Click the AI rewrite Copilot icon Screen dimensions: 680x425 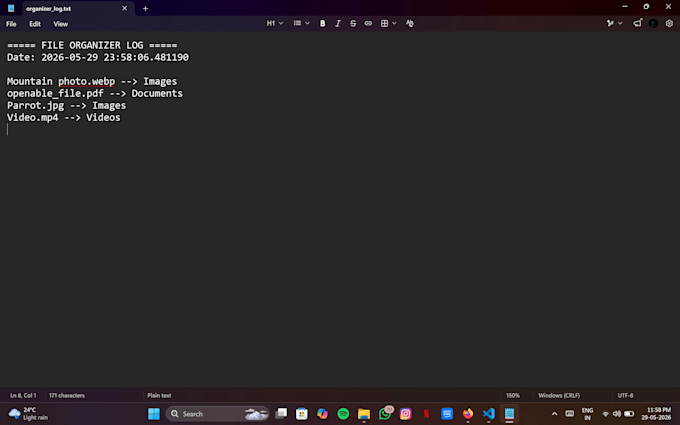pos(610,23)
